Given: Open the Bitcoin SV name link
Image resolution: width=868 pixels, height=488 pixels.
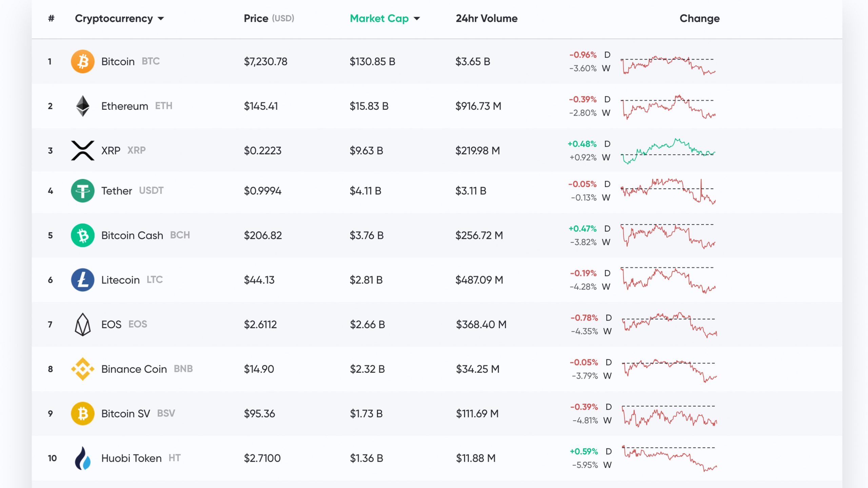Looking at the screenshot, I should pos(125,413).
